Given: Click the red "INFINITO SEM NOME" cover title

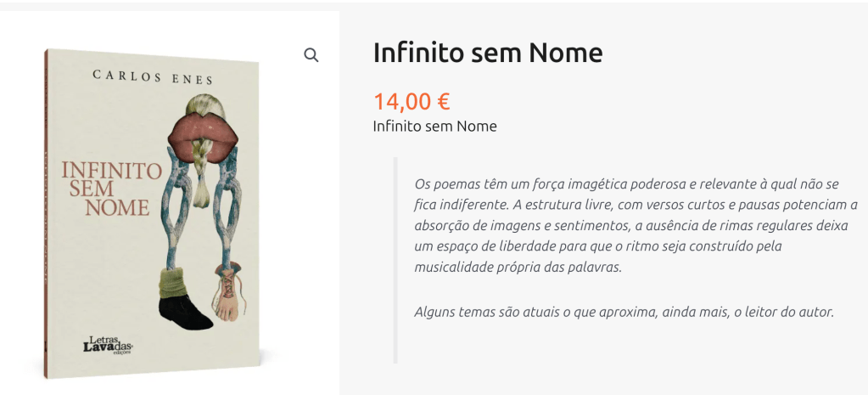Looking at the screenshot, I should pos(110,189).
